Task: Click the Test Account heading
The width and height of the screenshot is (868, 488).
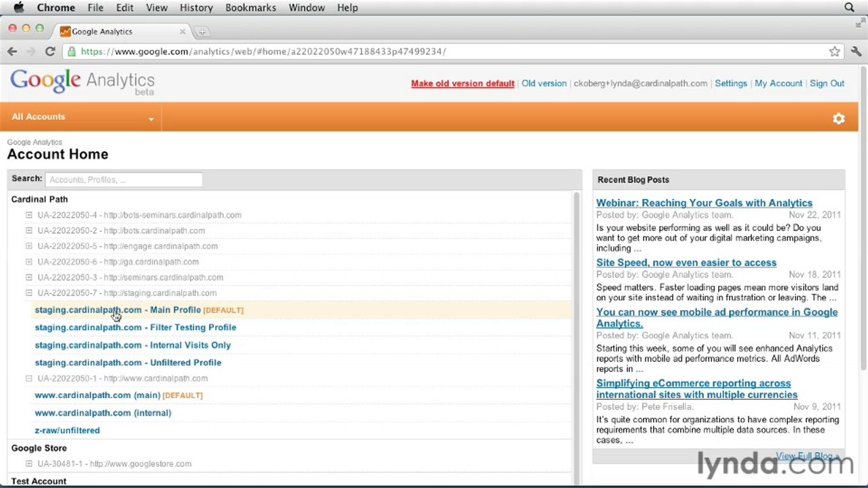Action: tap(39, 481)
